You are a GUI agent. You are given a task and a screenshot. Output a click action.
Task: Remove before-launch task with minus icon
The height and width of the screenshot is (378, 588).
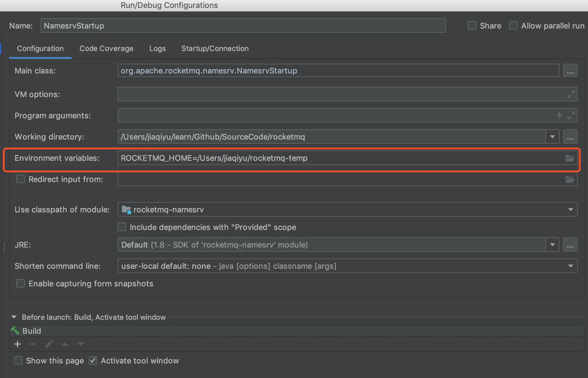[x=33, y=344]
